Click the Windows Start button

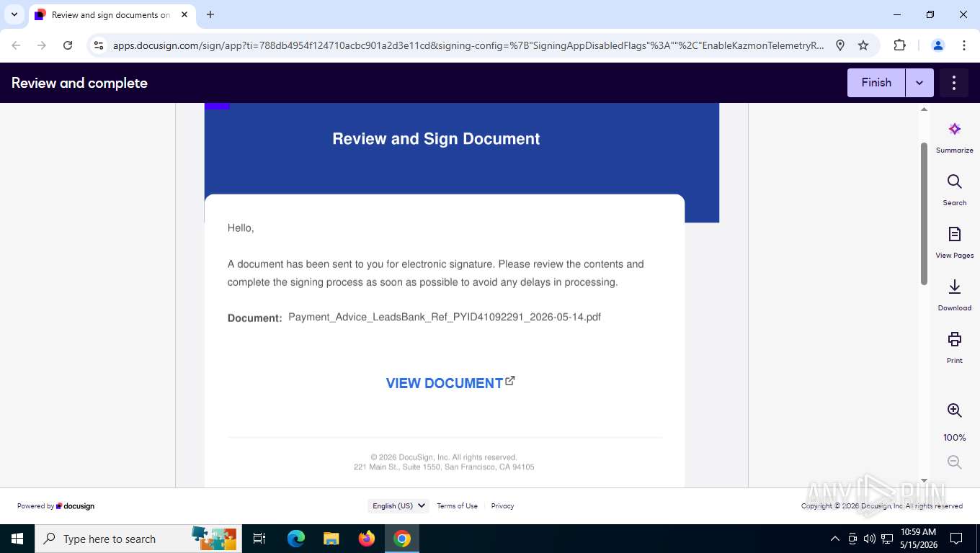pos(17,539)
